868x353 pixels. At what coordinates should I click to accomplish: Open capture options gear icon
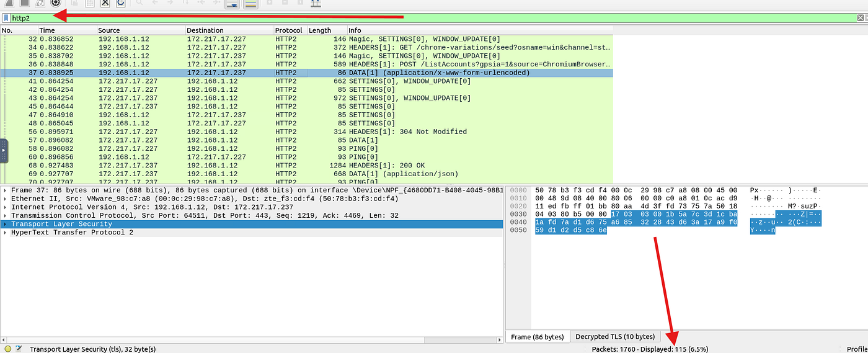[x=55, y=3]
